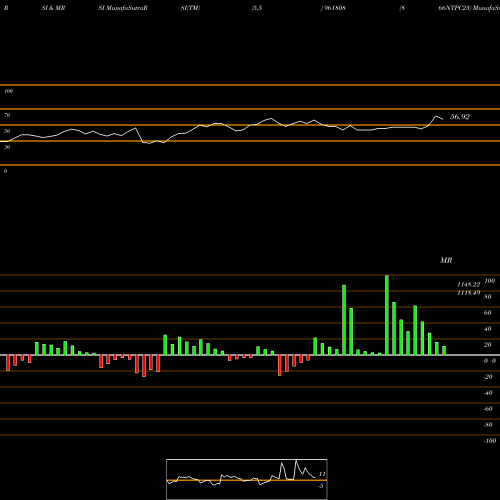Image resolution: width=500 pixels, height=500 pixels.
Task: Click the '-5' value in mini chart
Action: pyautogui.click(x=321, y=486)
